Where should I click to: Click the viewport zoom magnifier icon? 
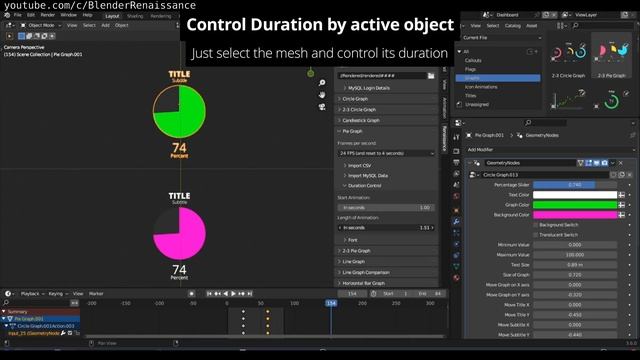point(322,83)
